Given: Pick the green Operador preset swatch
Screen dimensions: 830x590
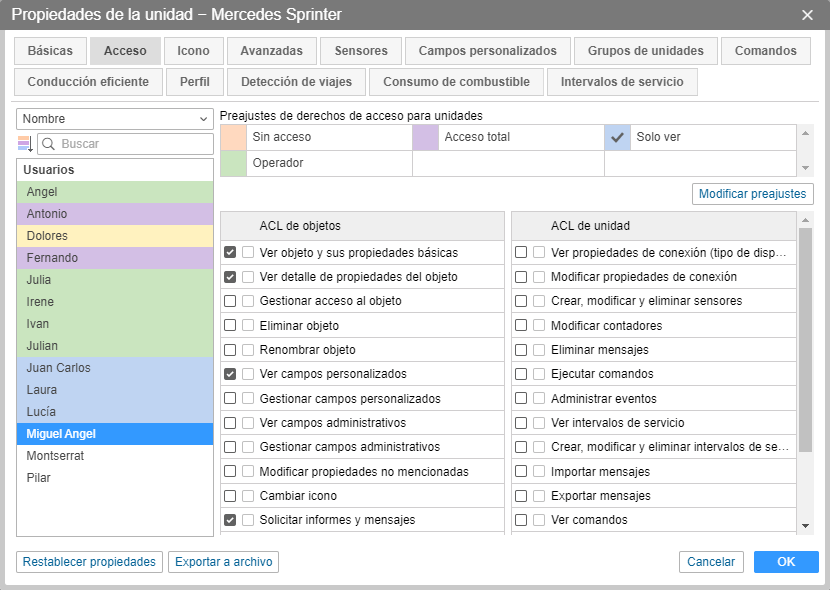Looking at the screenshot, I should point(233,163).
